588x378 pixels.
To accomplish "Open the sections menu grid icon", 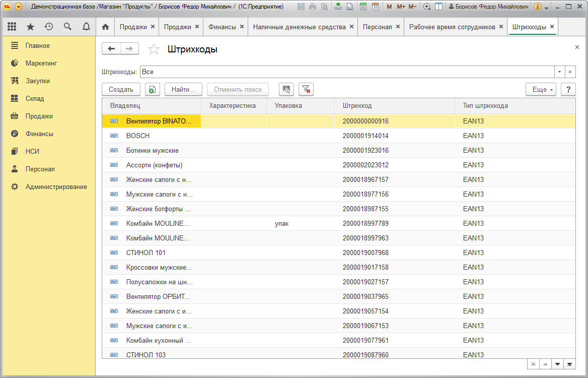I will coord(12,27).
